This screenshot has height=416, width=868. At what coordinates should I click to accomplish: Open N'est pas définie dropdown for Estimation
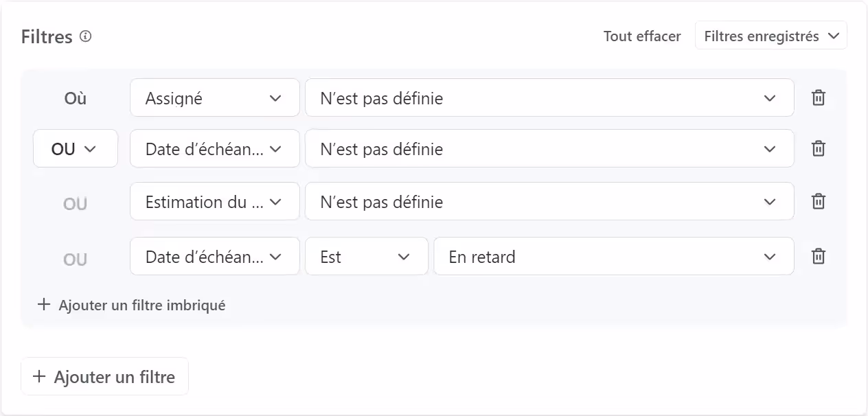click(549, 201)
